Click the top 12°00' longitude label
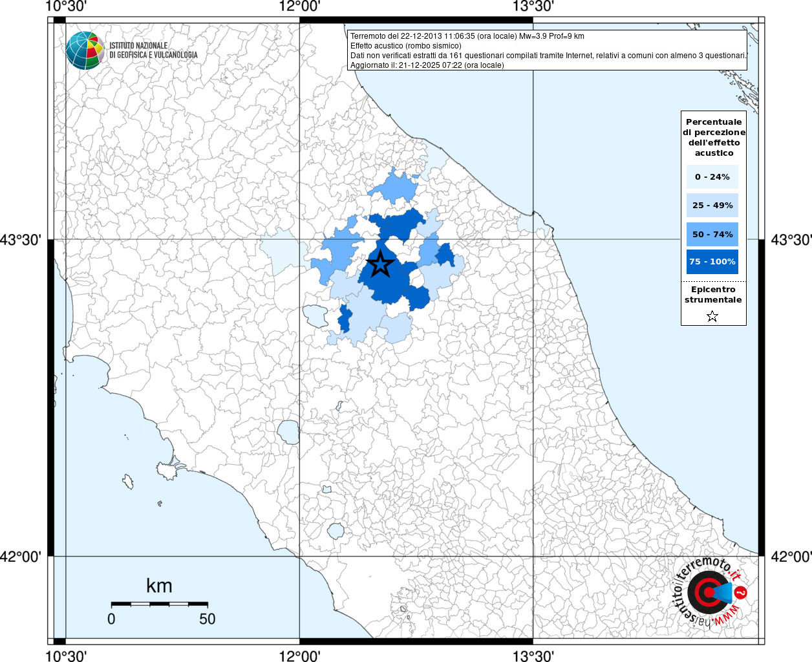Viewport: 812px width, 662px height. pos(299,6)
